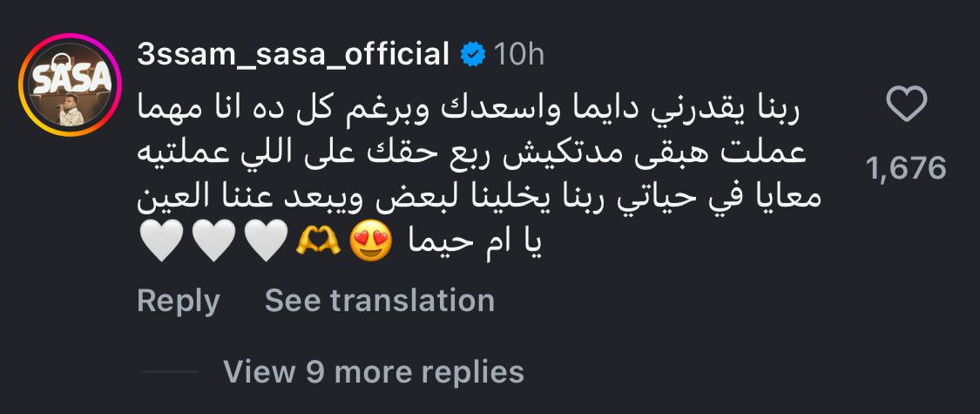Show the translation of the comment
The width and height of the screenshot is (980, 414).
[379, 301]
